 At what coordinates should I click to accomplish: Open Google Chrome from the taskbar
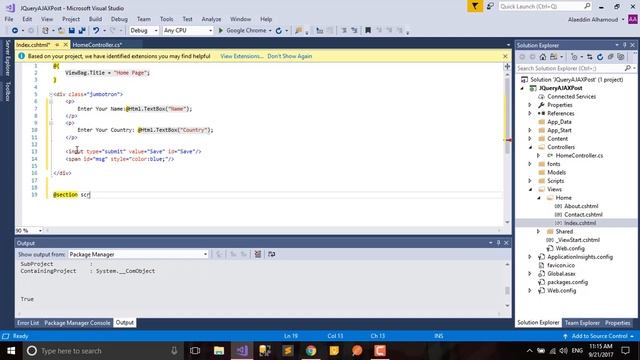pyautogui.click(x=311, y=351)
